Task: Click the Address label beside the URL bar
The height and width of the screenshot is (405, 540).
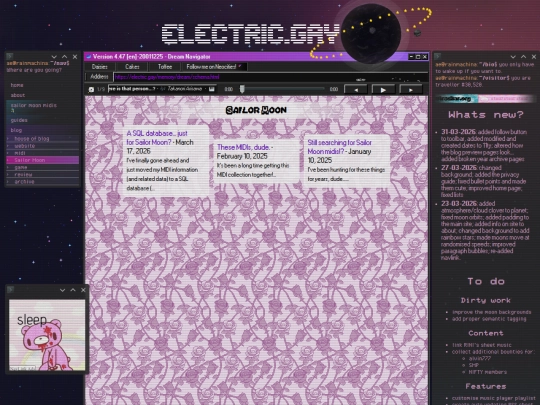Action: coord(99,77)
